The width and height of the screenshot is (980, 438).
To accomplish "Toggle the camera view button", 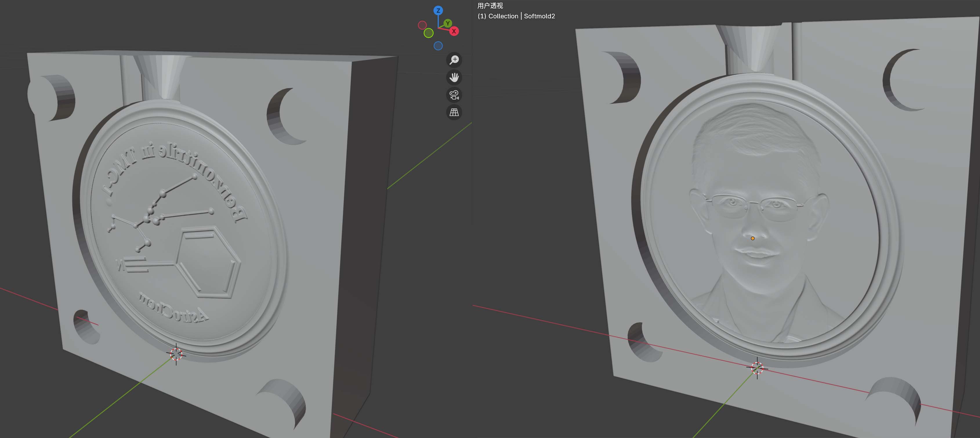I will (x=454, y=95).
